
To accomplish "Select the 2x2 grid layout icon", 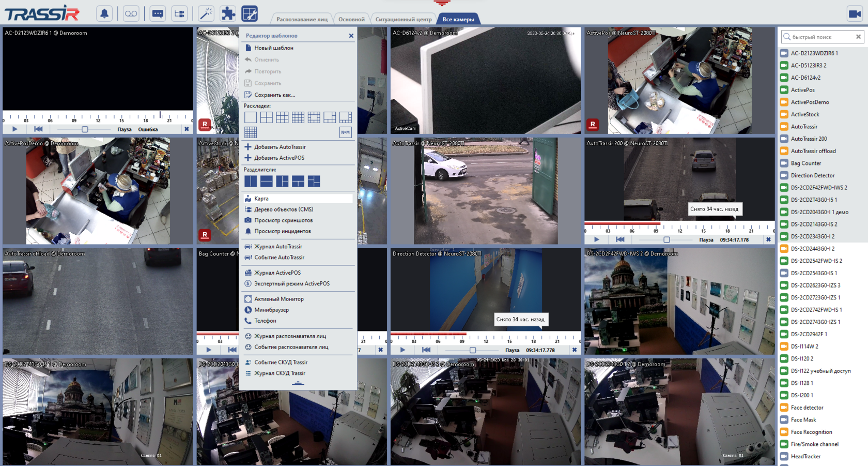I will tap(266, 117).
